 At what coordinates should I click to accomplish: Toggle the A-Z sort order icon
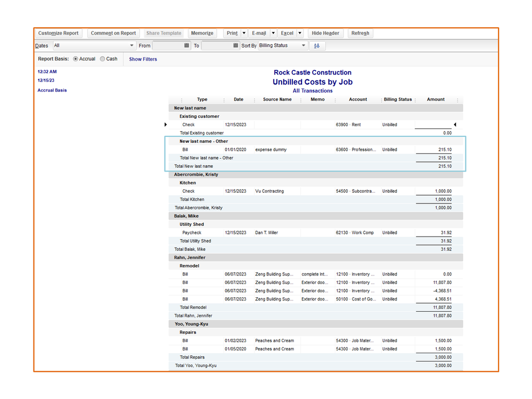pyautogui.click(x=317, y=46)
